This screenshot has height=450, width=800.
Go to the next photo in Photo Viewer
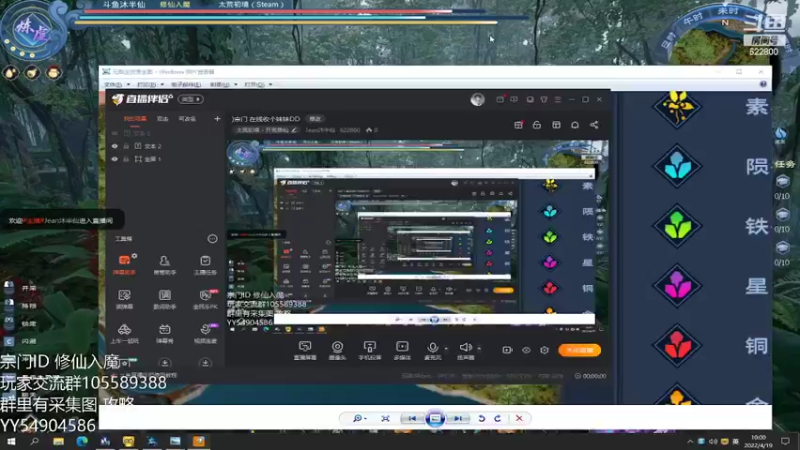(x=458, y=418)
